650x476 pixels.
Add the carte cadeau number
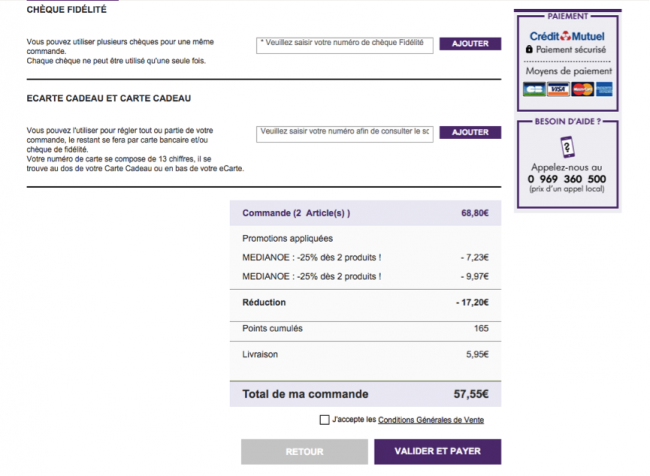pyautogui.click(x=470, y=132)
